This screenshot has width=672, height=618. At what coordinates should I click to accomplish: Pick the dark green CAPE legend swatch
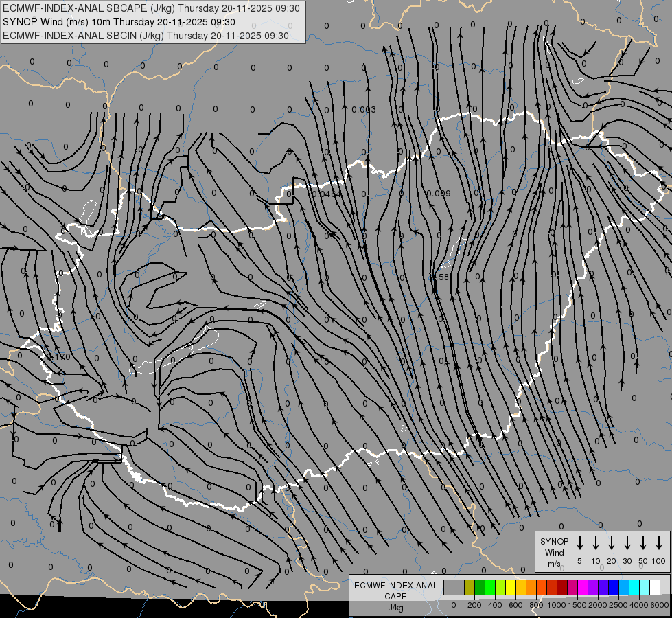point(480,587)
